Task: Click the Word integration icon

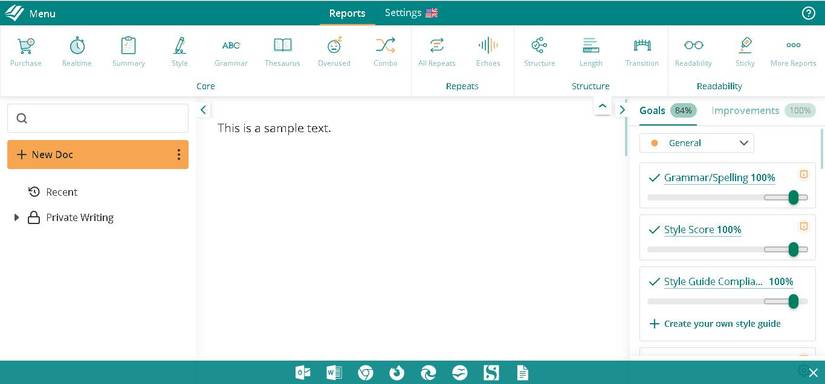Action: (x=334, y=373)
